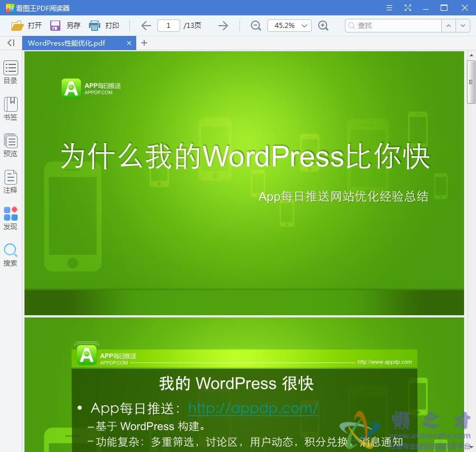
Task: Open the 目录 table of contents panel
Action: tap(10, 71)
